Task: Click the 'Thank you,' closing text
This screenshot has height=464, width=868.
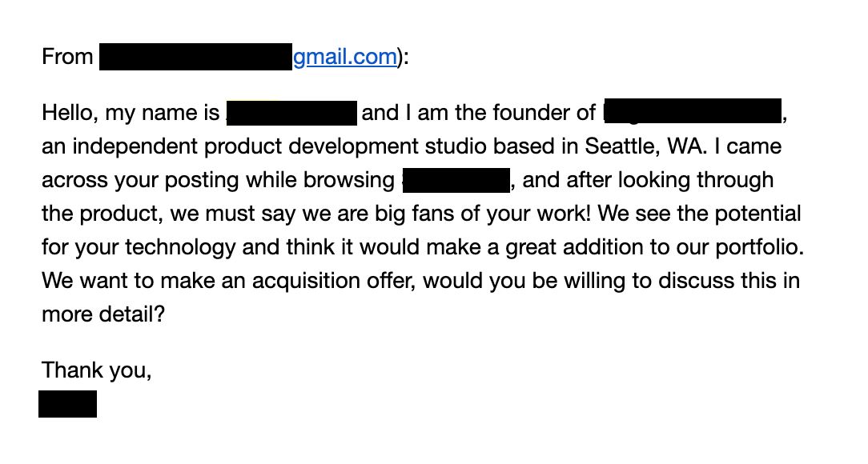Action: click(96, 370)
